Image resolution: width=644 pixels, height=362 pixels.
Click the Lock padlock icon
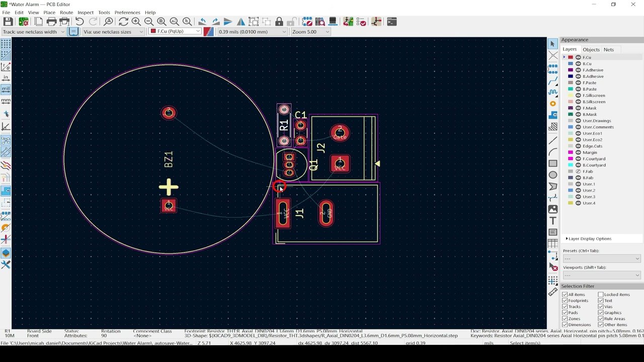[x=279, y=22]
